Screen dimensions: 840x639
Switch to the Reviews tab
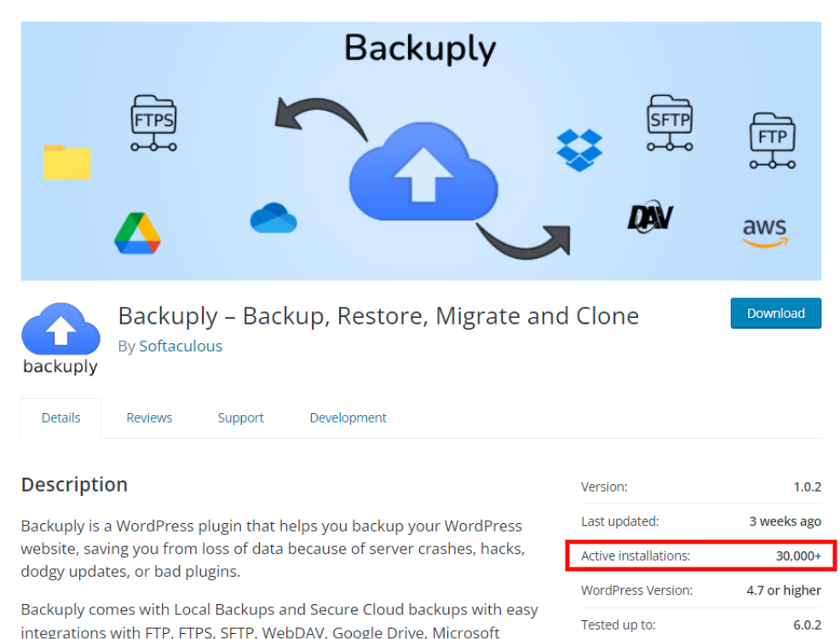pos(149,417)
